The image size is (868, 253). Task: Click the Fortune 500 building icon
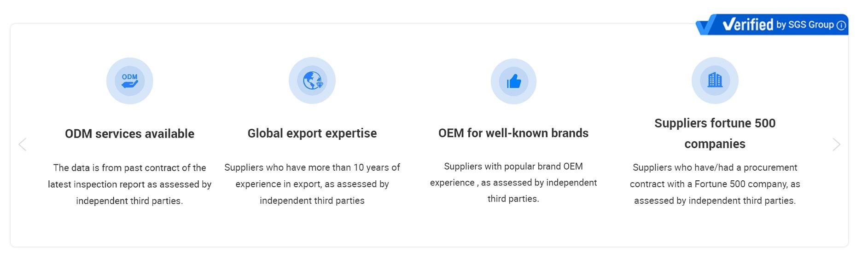tap(715, 80)
